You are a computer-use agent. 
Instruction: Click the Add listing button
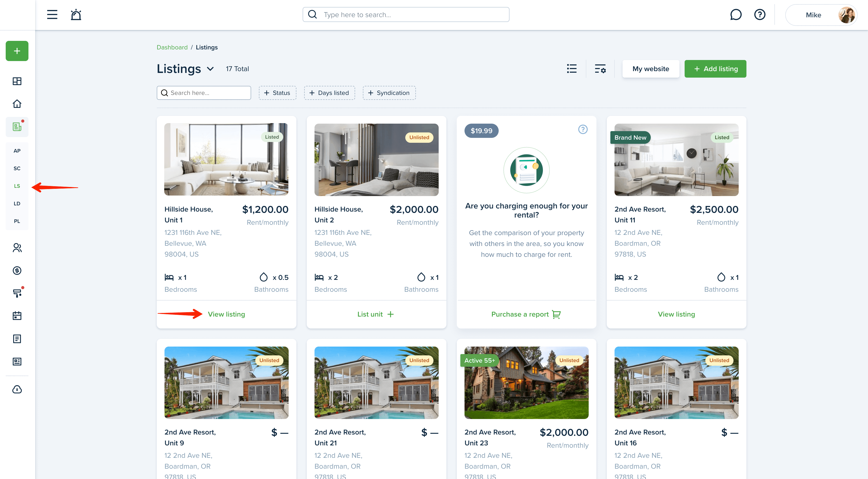coord(715,69)
